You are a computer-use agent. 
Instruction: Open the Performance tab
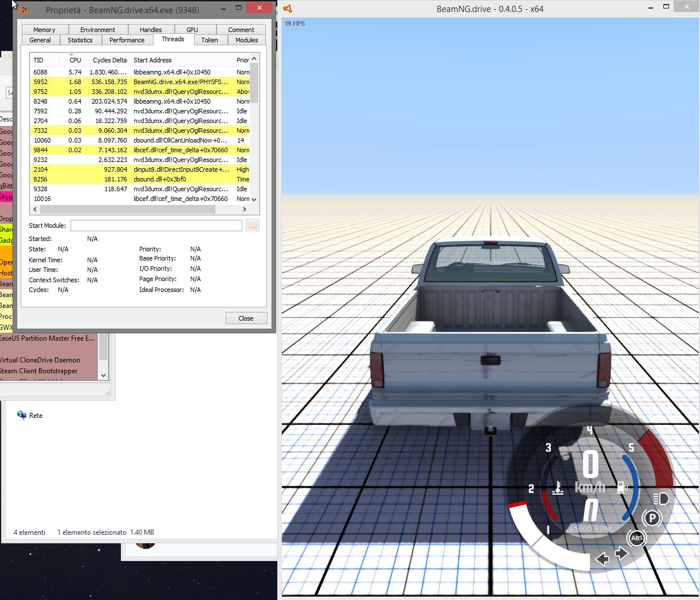pos(127,40)
